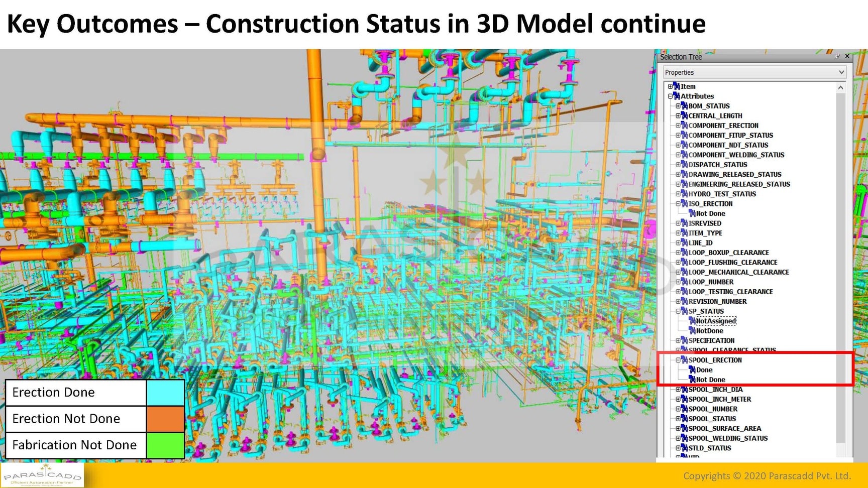Viewport: 868px width, 488px height.
Task: Click the scroll up arrow in Selection Tree
Action: (x=840, y=87)
